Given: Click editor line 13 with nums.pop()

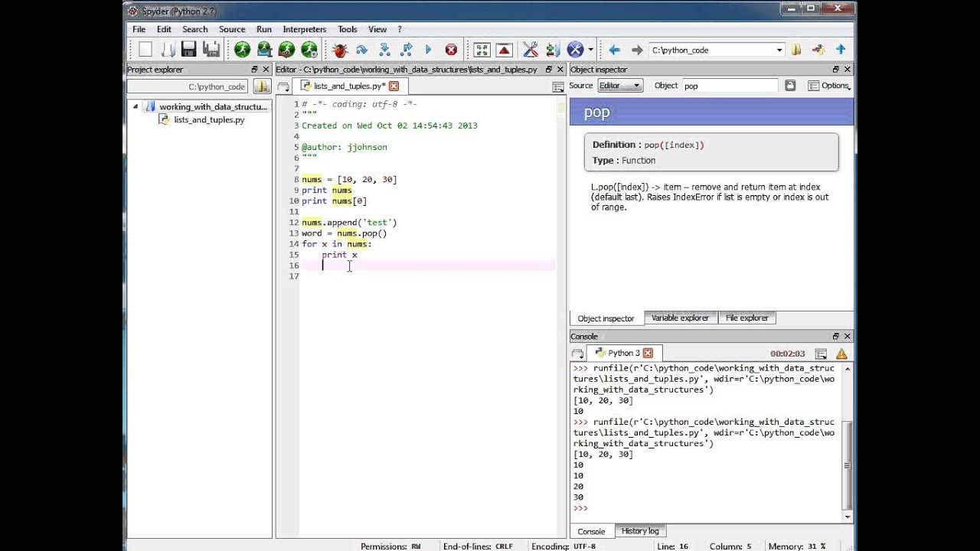Looking at the screenshot, I should (344, 233).
